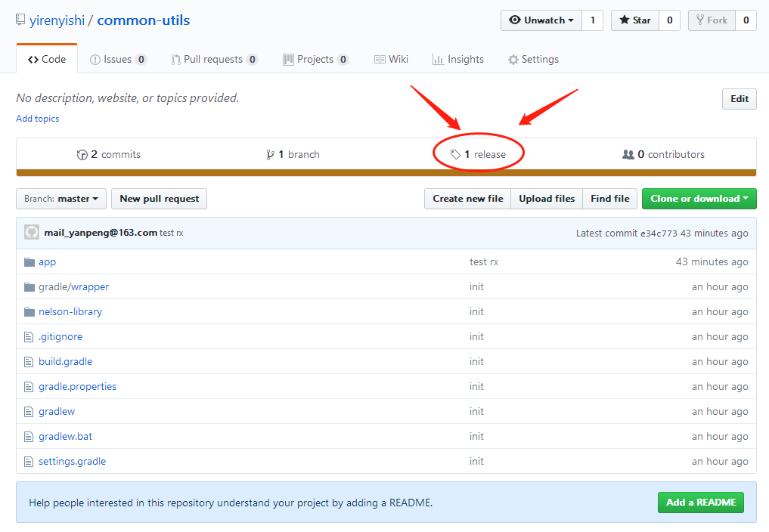Click Create new file button
This screenshot has width=769, height=532.
(468, 199)
